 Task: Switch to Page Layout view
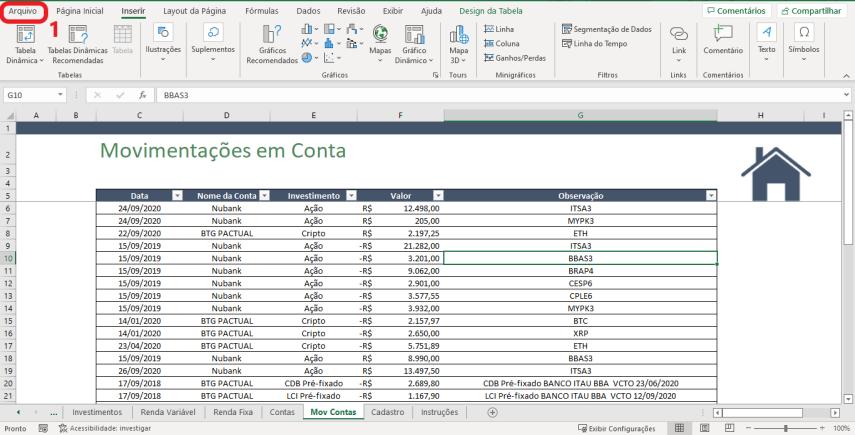[705, 428]
